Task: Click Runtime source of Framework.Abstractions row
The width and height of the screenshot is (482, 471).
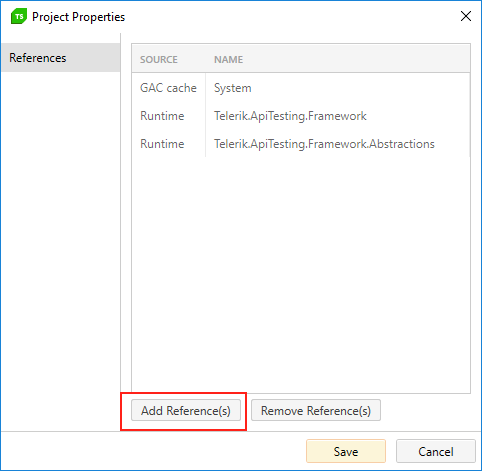Action: tap(162, 144)
